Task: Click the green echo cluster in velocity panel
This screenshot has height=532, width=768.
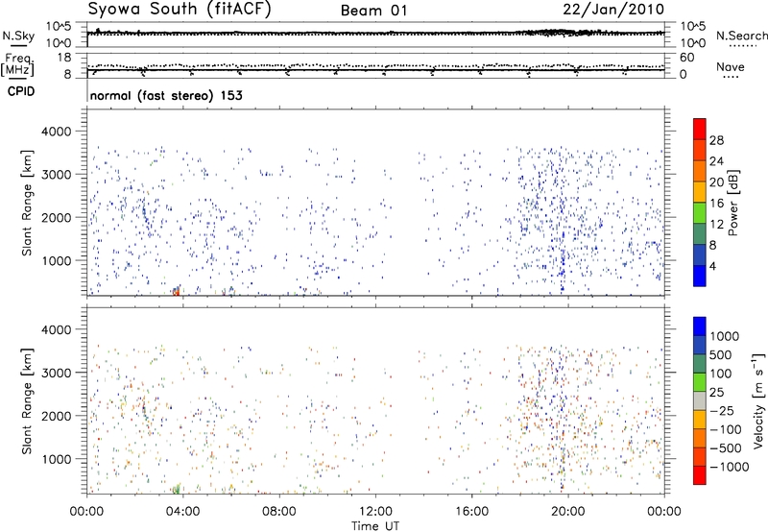Action: tap(177, 489)
